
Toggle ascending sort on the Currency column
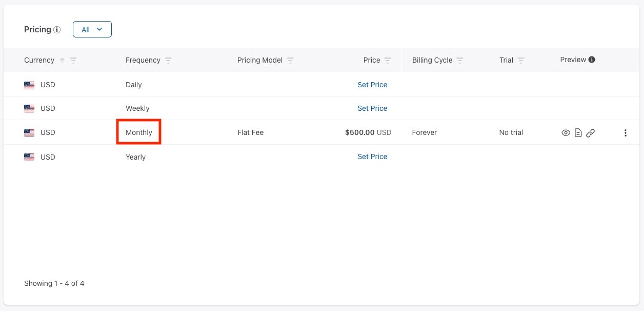coord(61,60)
